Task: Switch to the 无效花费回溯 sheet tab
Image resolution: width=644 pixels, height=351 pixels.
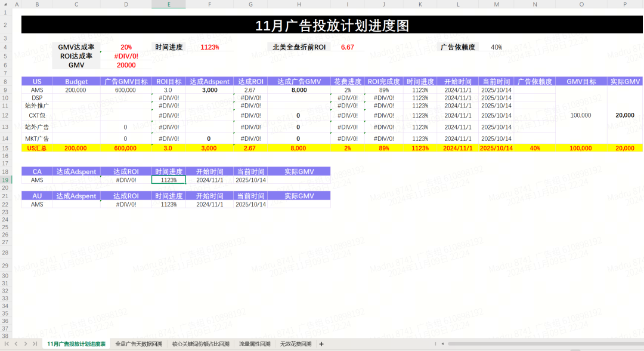Action: pyautogui.click(x=296, y=344)
